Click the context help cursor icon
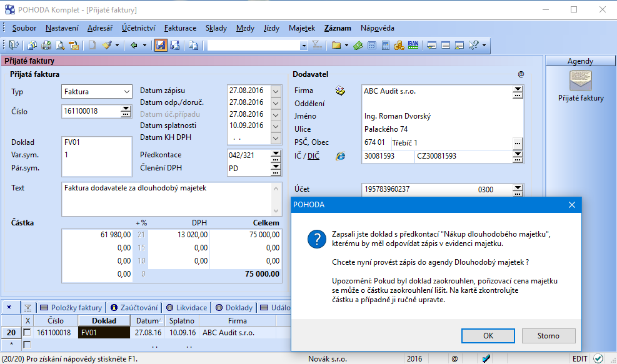This screenshot has height=364, width=617. click(473, 45)
